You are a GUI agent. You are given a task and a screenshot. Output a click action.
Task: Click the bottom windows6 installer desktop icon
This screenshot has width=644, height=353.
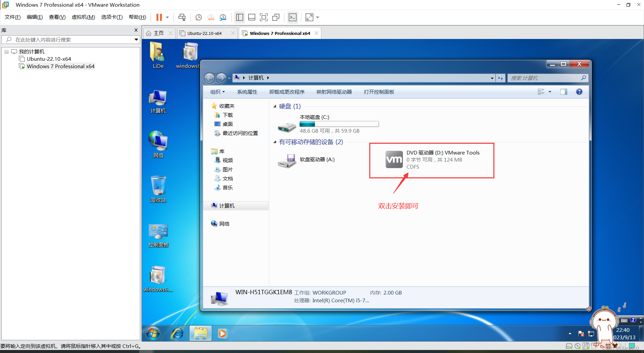coord(158,279)
